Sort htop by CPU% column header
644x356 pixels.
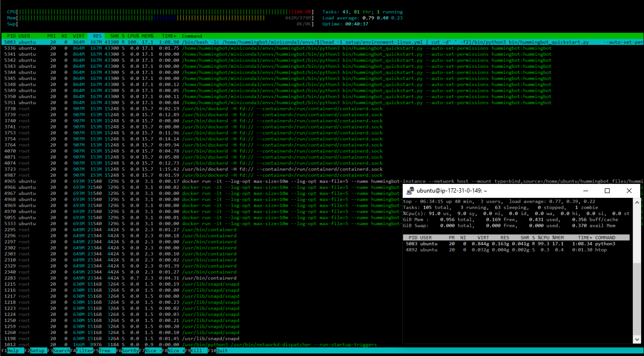[133, 36]
